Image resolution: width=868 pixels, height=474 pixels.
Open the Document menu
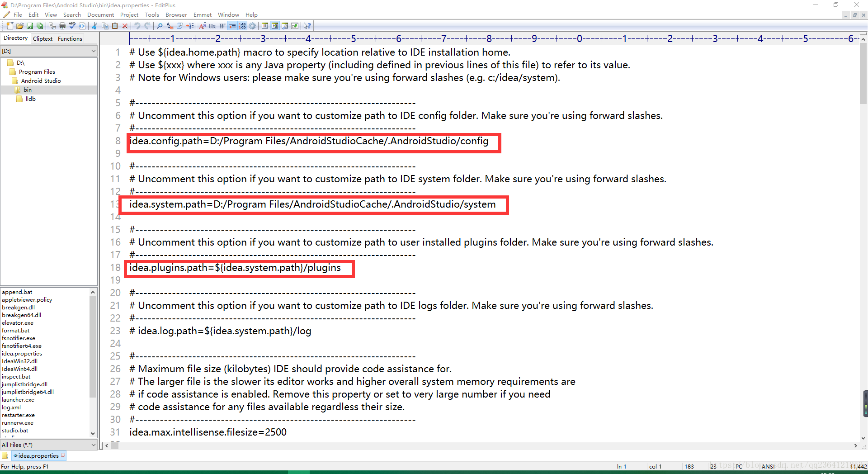click(100, 15)
